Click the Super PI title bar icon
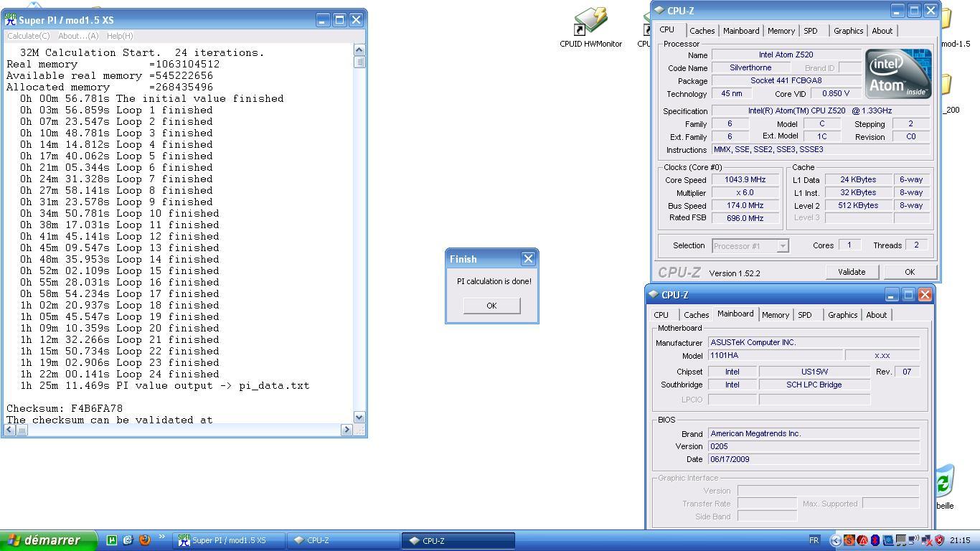 click(11, 20)
